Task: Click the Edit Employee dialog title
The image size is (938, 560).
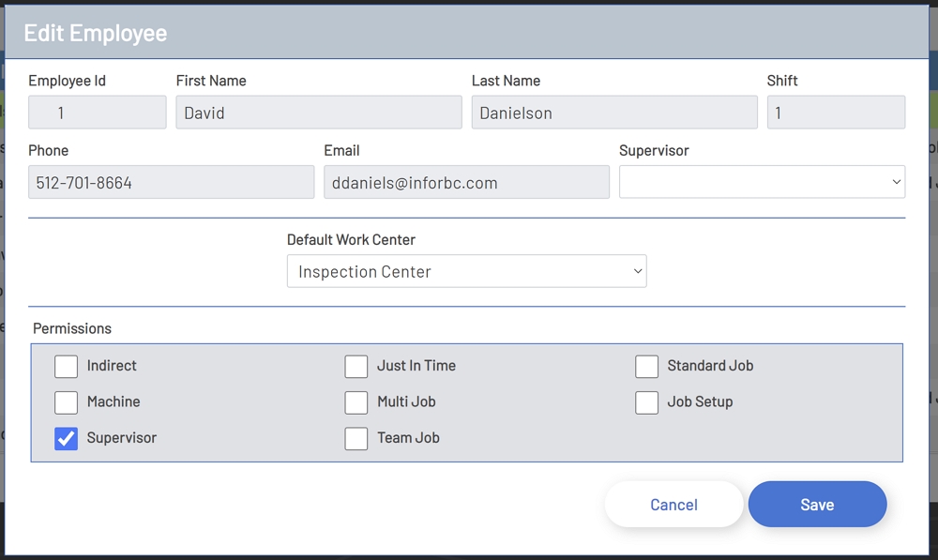Action: [x=96, y=33]
